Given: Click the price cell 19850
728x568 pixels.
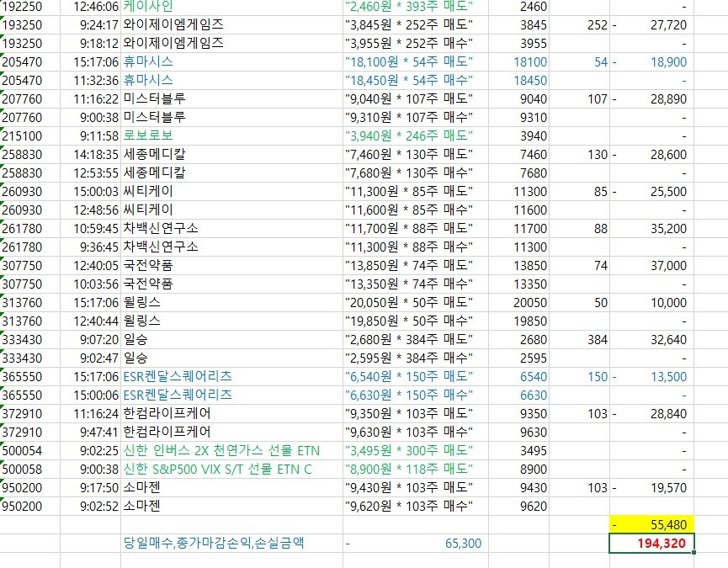Looking at the screenshot, I should [518, 321].
